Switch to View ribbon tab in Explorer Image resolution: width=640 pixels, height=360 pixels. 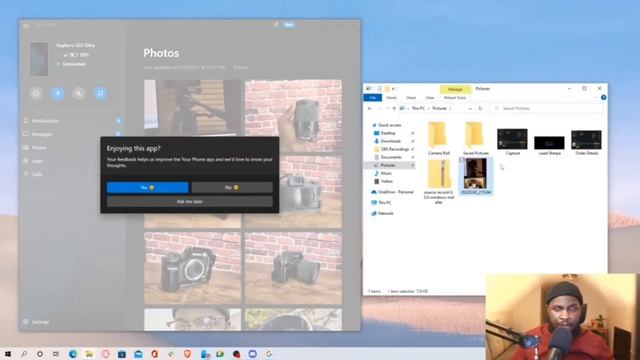430,98
